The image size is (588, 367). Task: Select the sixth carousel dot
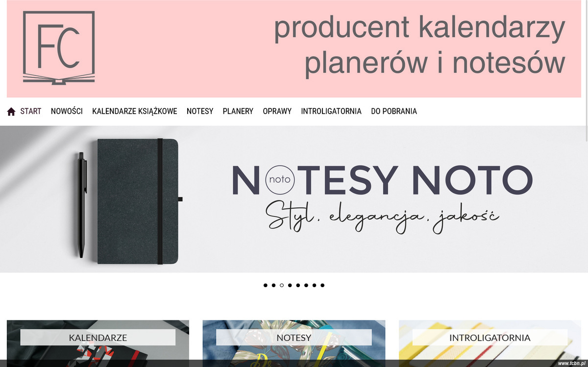(306, 285)
